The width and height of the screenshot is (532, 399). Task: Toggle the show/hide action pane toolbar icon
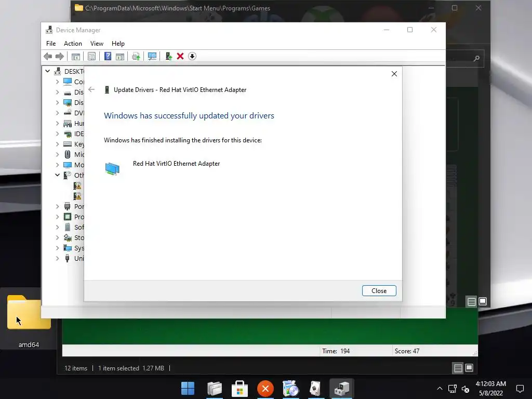(x=120, y=56)
